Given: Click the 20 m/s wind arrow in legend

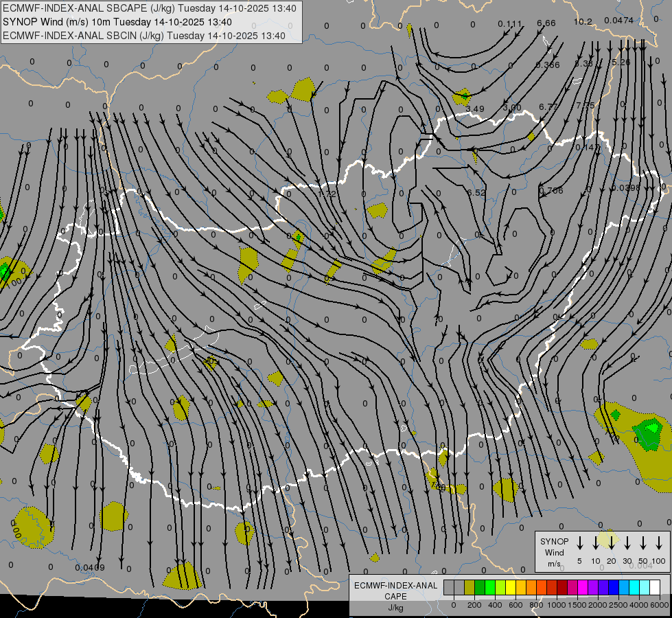Looking at the screenshot, I should (611, 543).
